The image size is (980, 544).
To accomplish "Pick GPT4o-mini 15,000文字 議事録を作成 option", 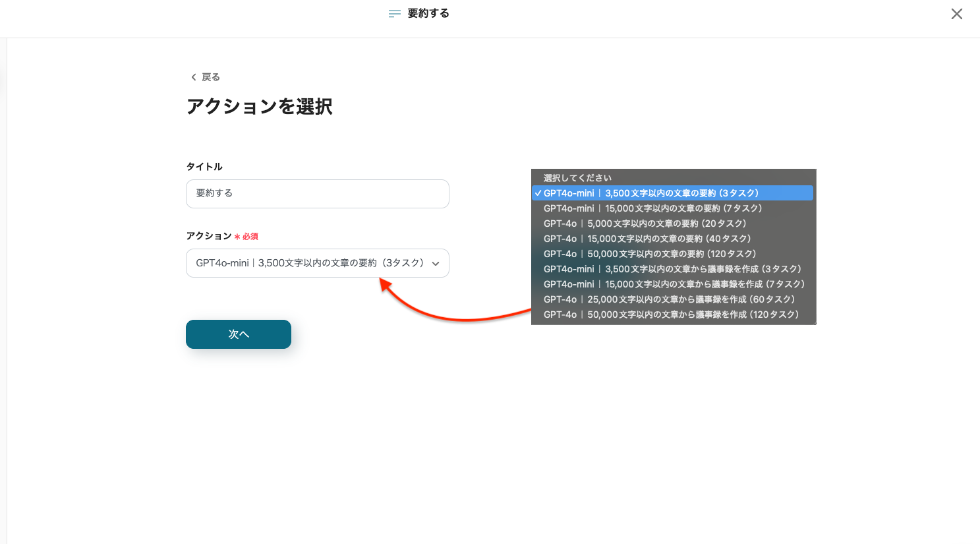I will (674, 284).
